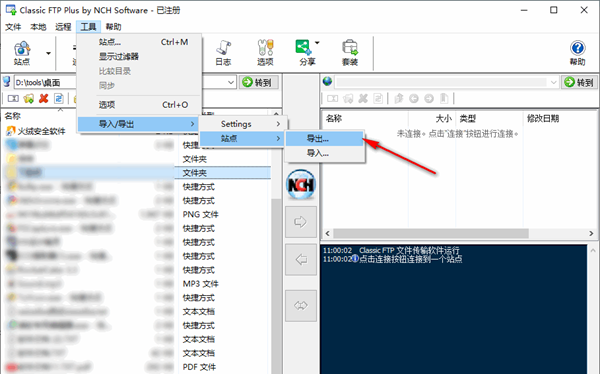The width and height of the screenshot is (600, 374).
Task: Click the remote list horizontal scrollbar thumb
Action: [x=431, y=233]
